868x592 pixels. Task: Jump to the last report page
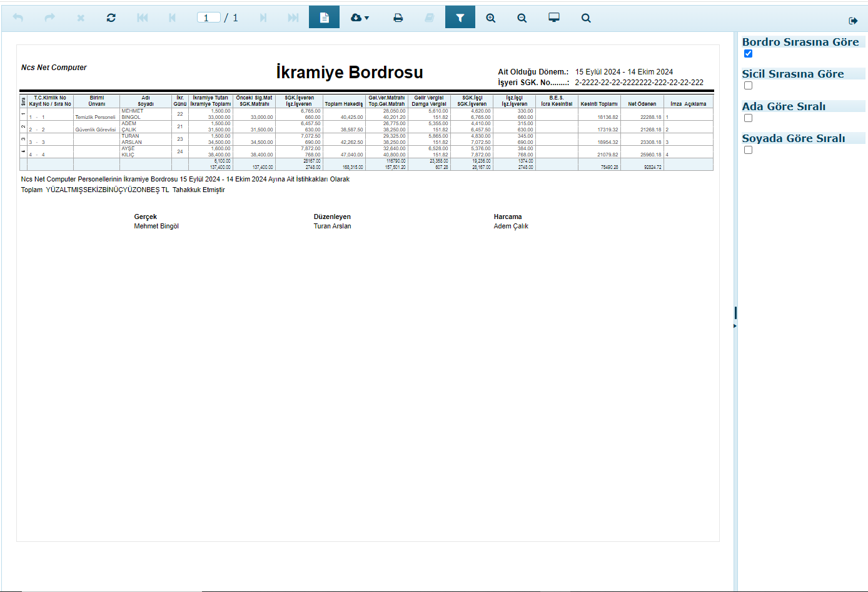pyautogui.click(x=293, y=18)
